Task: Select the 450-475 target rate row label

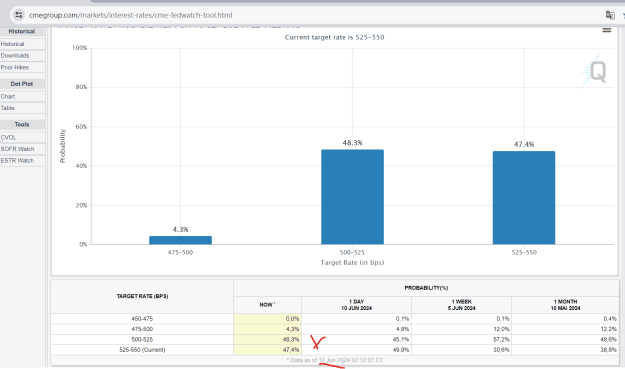Action: click(142, 319)
